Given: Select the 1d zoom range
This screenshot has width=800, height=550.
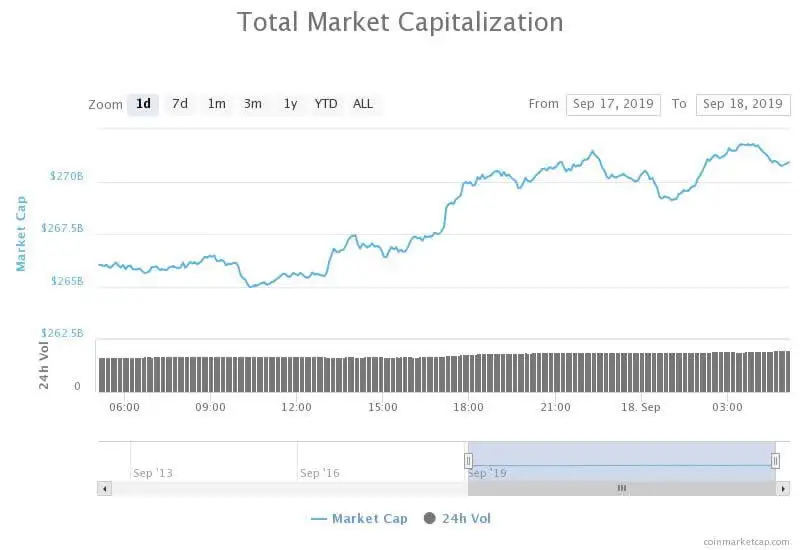Looking at the screenshot, I should [143, 104].
